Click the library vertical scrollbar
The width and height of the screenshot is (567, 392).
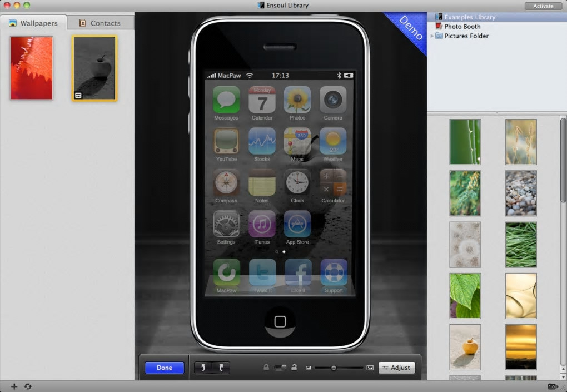[563, 160]
